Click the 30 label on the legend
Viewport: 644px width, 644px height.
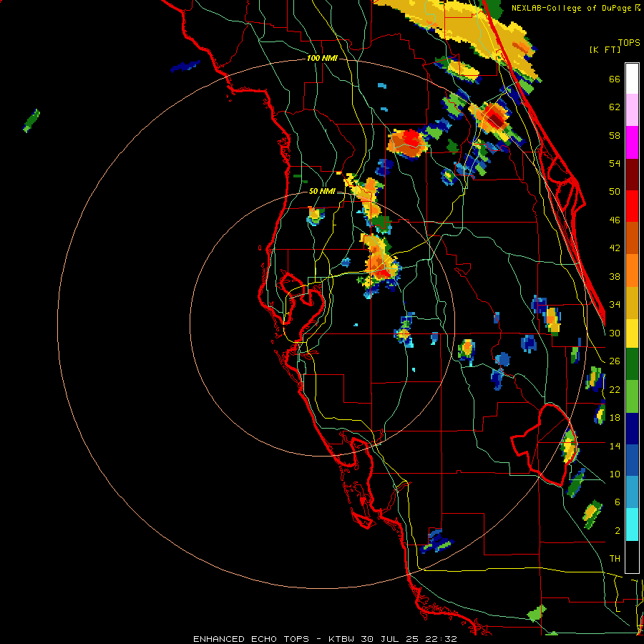coord(615,333)
